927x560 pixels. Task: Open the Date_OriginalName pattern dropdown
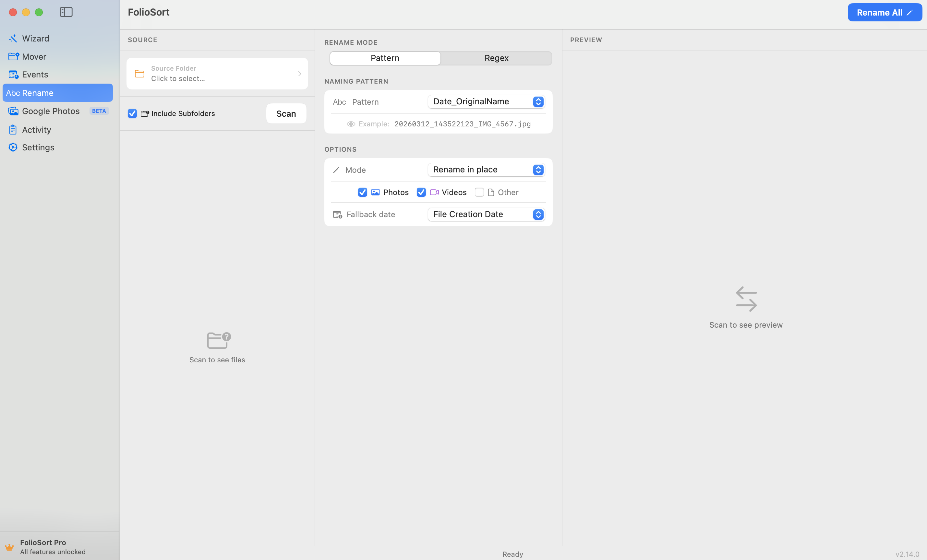[486, 101]
